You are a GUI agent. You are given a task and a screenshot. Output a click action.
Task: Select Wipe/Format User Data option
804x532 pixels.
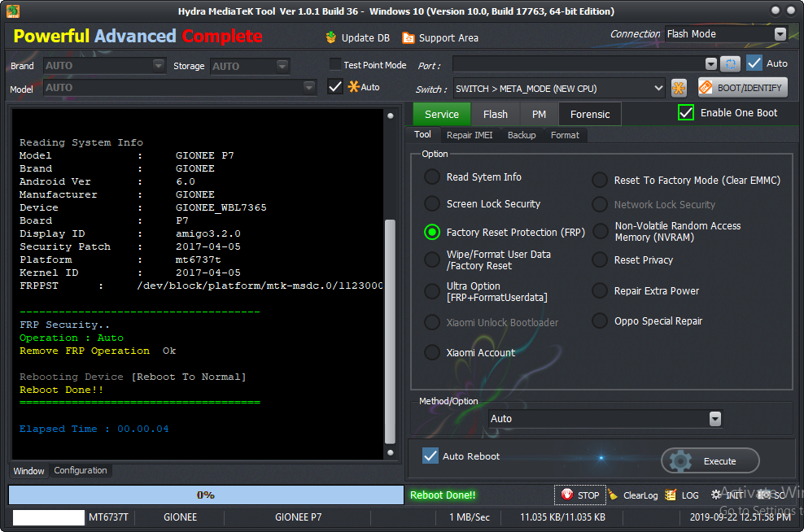coord(432,259)
